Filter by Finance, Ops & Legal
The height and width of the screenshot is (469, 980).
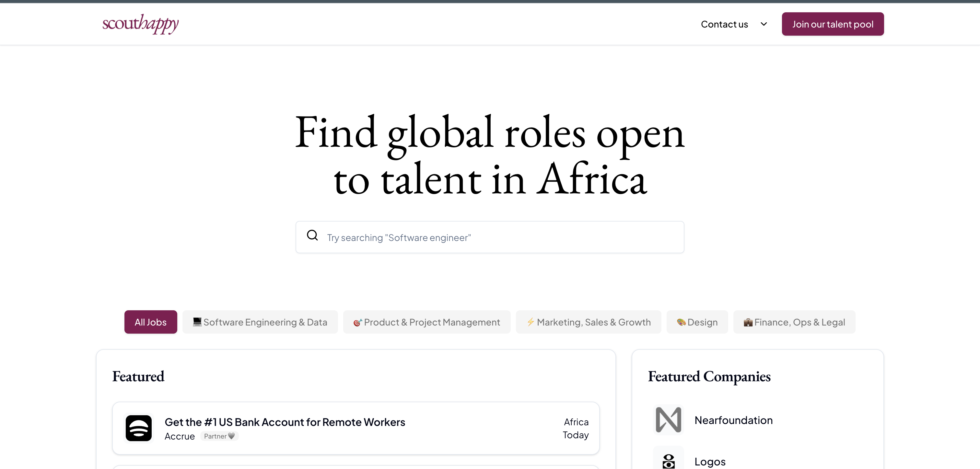[794, 322]
